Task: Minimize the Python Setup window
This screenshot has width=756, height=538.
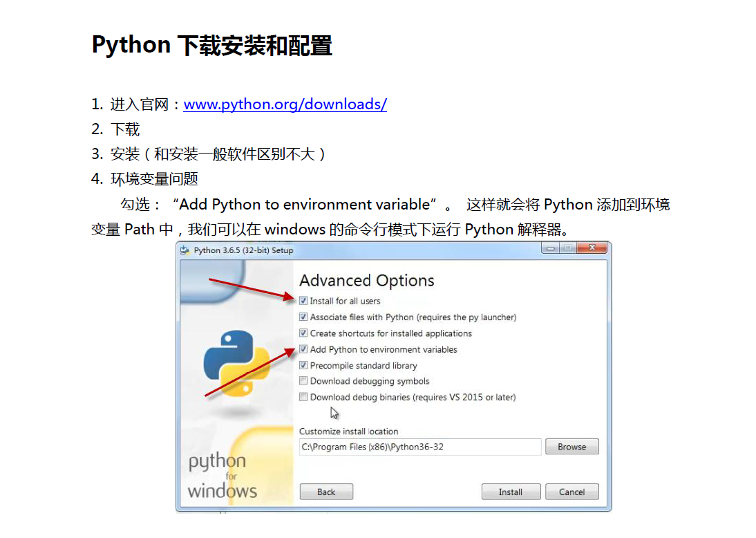Action: (549, 250)
